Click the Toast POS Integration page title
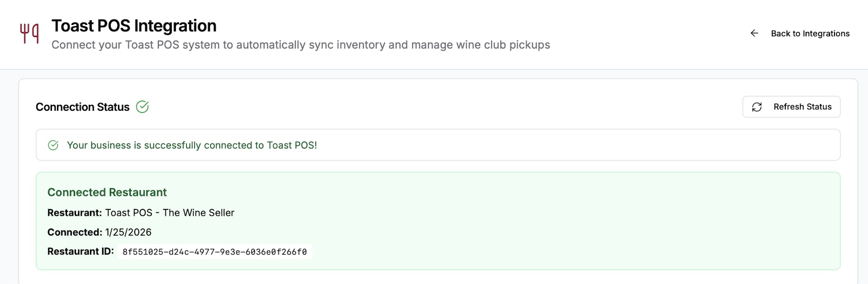The width and height of the screenshot is (868, 284). coord(134,26)
